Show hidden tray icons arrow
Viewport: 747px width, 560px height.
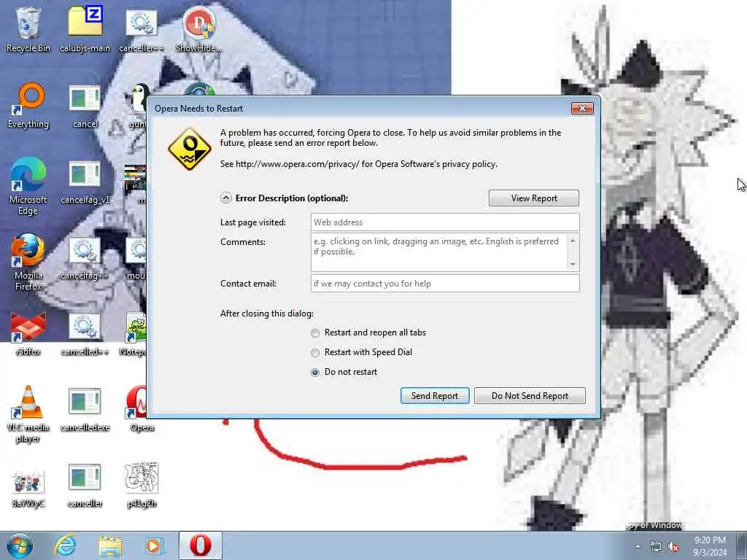point(638,547)
